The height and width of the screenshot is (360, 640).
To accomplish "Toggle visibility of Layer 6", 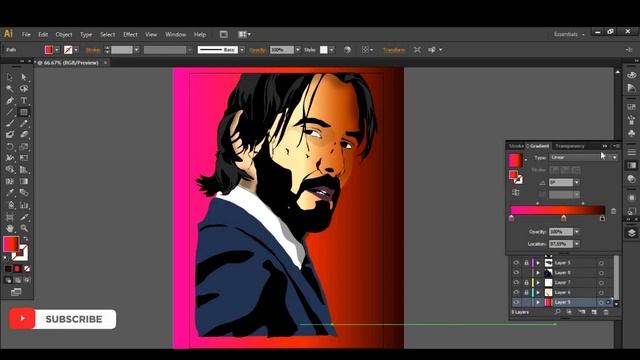I will pos(516,292).
